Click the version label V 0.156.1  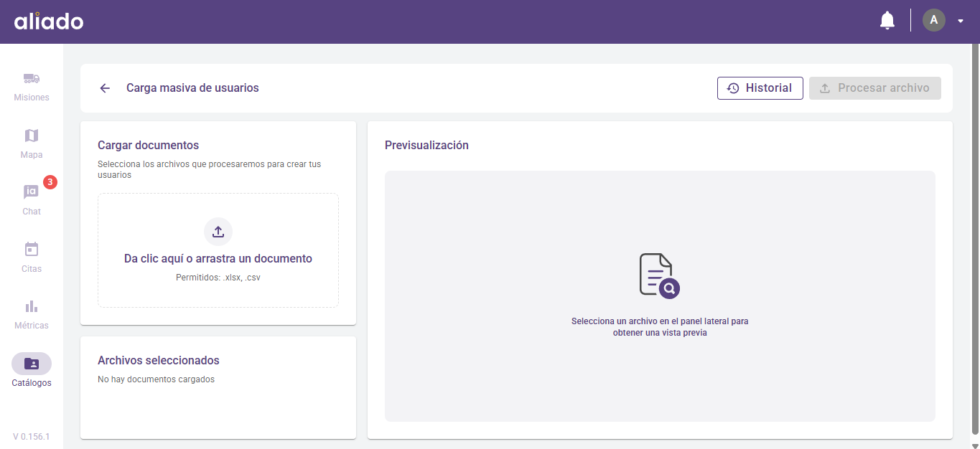[x=32, y=437]
